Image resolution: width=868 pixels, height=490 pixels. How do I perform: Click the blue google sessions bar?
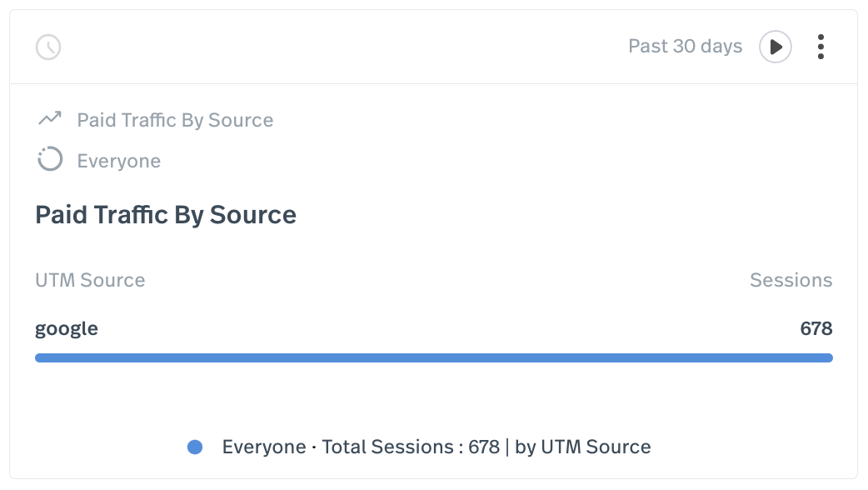point(433,357)
